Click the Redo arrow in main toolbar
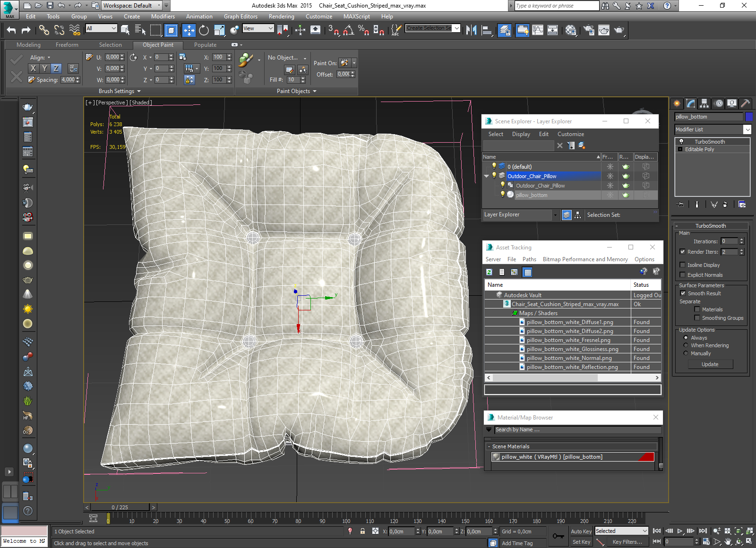 tap(26, 30)
